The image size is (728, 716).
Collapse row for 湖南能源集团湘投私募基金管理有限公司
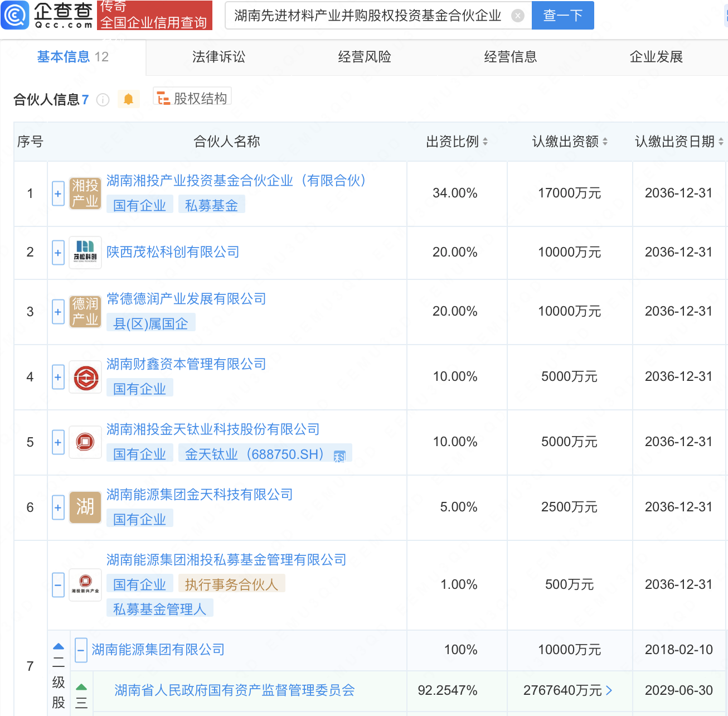coord(58,585)
